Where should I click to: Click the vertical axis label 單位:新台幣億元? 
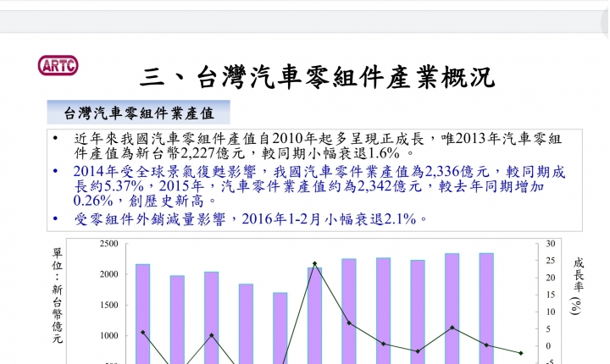(58, 296)
